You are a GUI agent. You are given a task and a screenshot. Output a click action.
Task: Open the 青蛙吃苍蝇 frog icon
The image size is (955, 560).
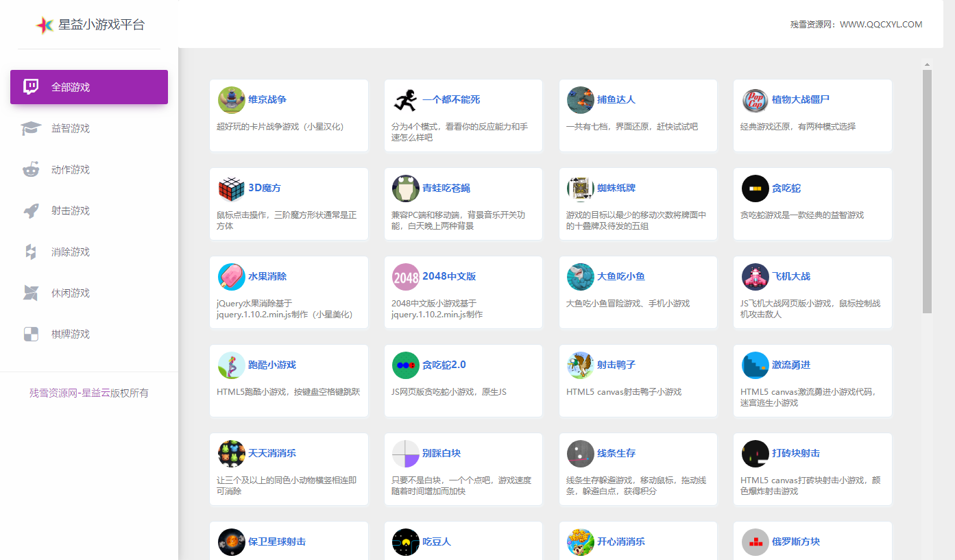pos(405,188)
